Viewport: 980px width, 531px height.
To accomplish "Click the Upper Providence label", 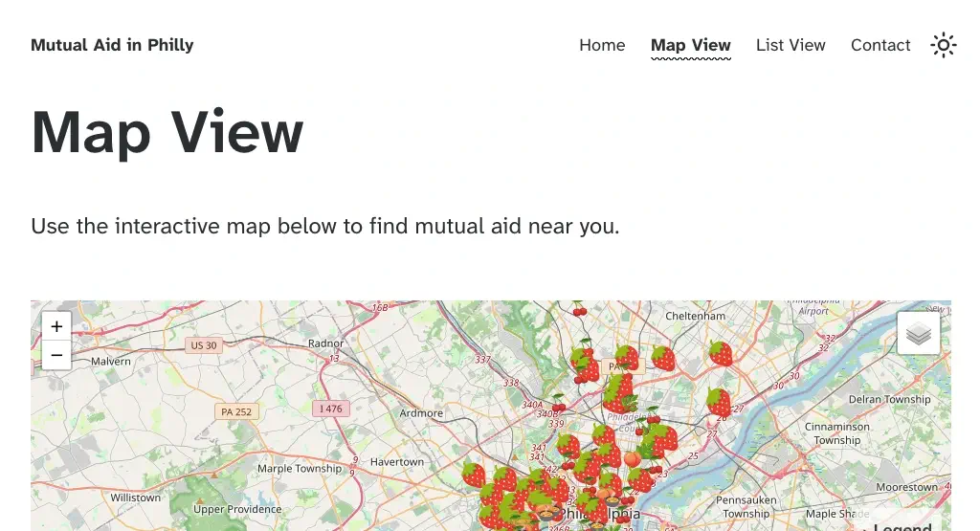I will 237,509.
